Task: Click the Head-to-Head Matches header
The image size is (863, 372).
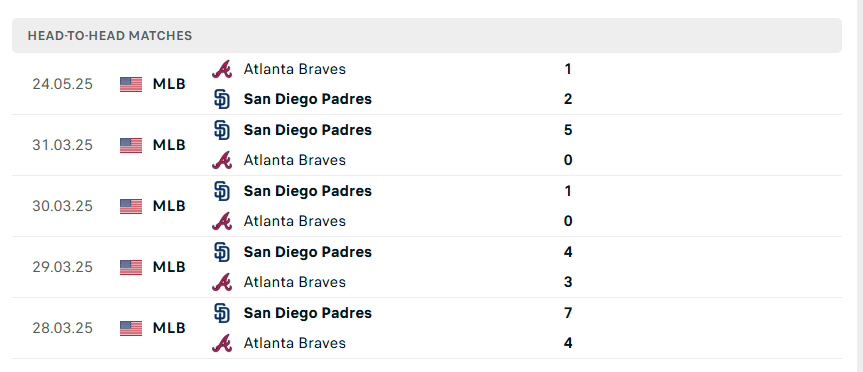Action: [110, 36]
